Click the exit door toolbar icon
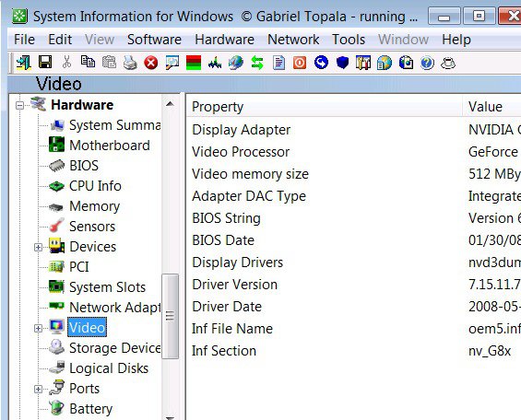521x420 pixels. 24,63
